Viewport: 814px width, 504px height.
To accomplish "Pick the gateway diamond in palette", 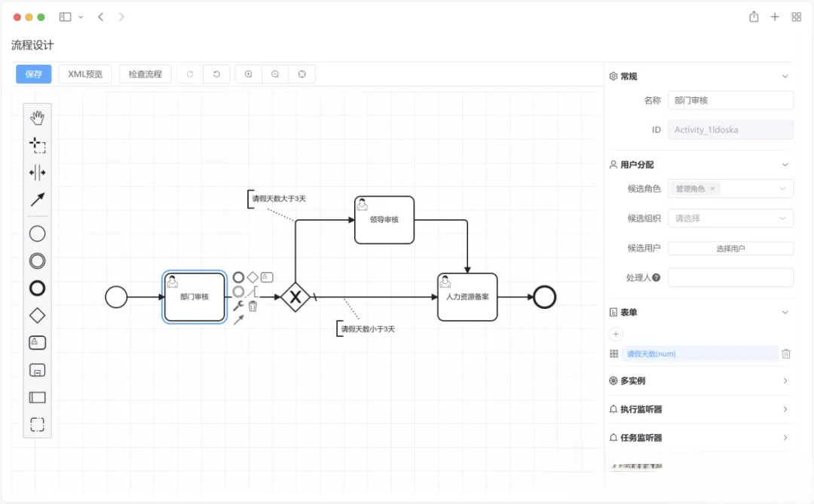I will click(x=37, y=315).
